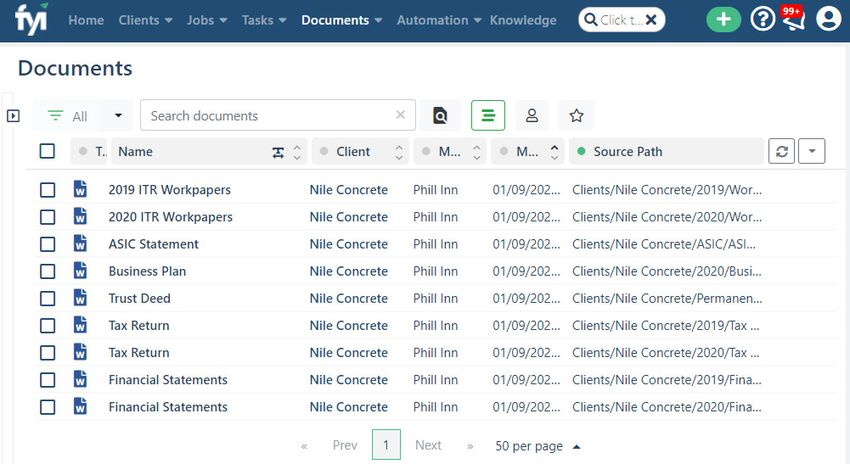This screenshot has width=850, height=464.
Task: Click the Search documents field
Action: coord(271,115)
